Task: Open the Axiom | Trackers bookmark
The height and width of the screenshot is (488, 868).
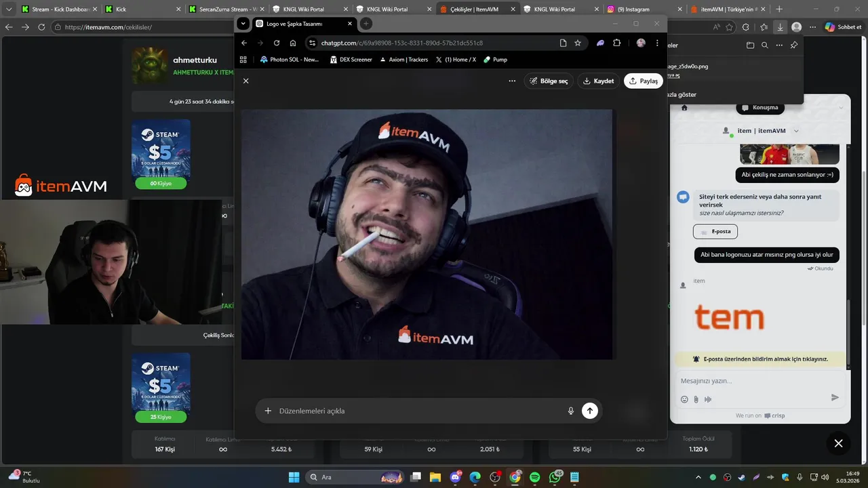Action: pos(403,60)
